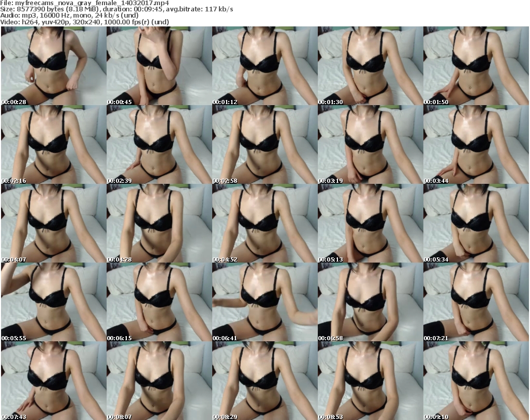530x420 pixels.
Task: Select the "Size: 8577390 bytes" header line
Action: click(116, 9)
